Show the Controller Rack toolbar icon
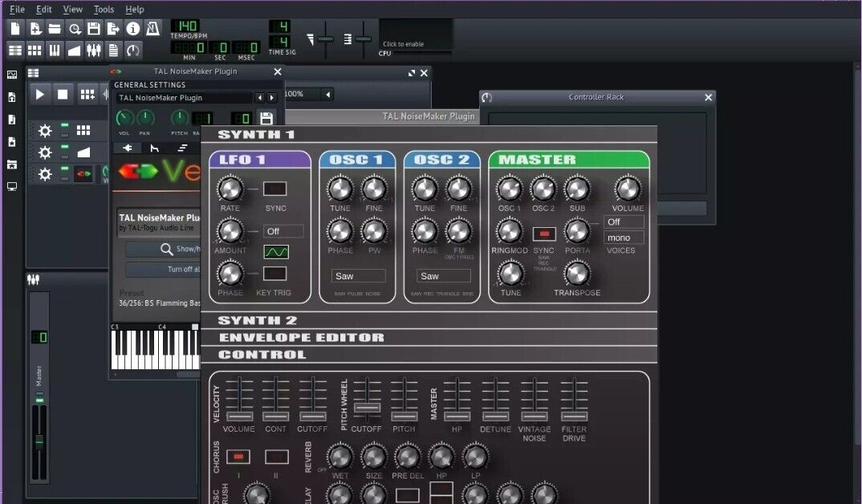The height and width of the screenshot is (504, 862). pyautogui.click(x=133, y=51)
